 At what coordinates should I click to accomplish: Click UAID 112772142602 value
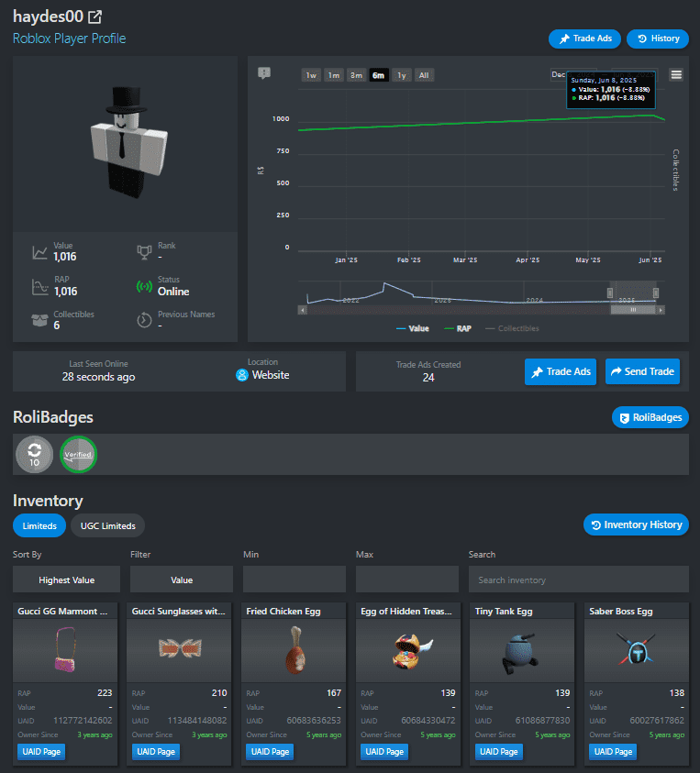coord(83,721)
